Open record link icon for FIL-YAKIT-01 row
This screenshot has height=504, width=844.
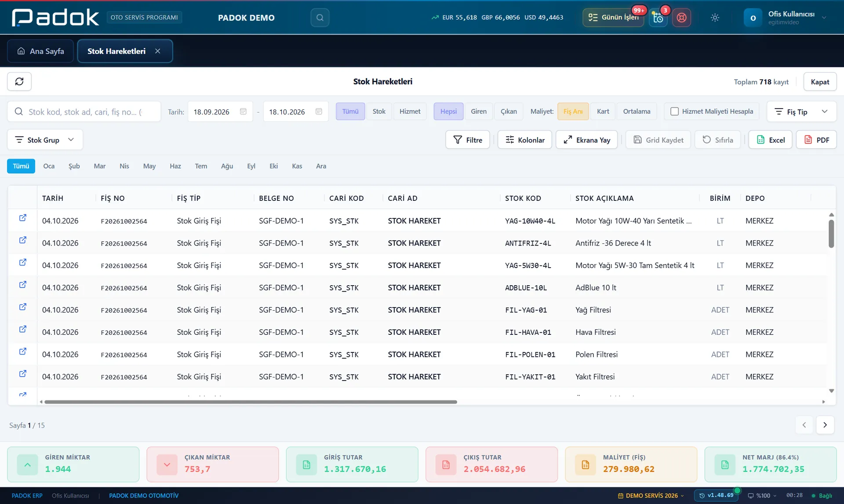(x=23, y=374)
